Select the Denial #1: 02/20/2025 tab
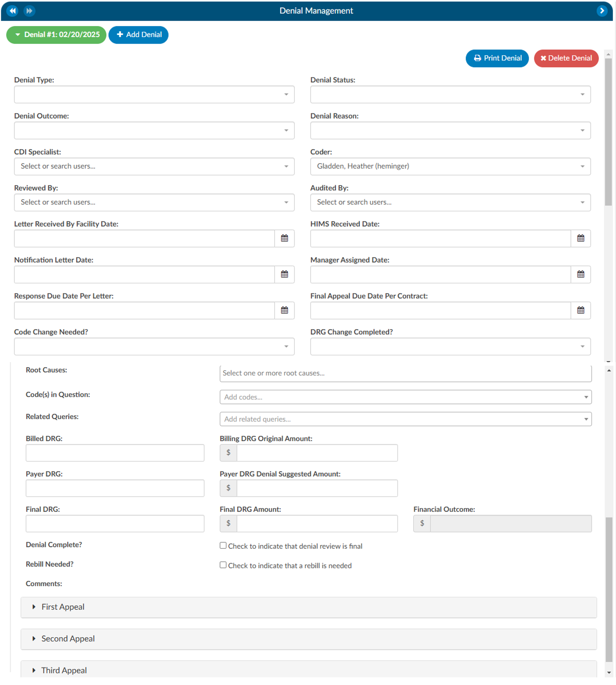This screenshot has width=616, height=685. [56, 35]
